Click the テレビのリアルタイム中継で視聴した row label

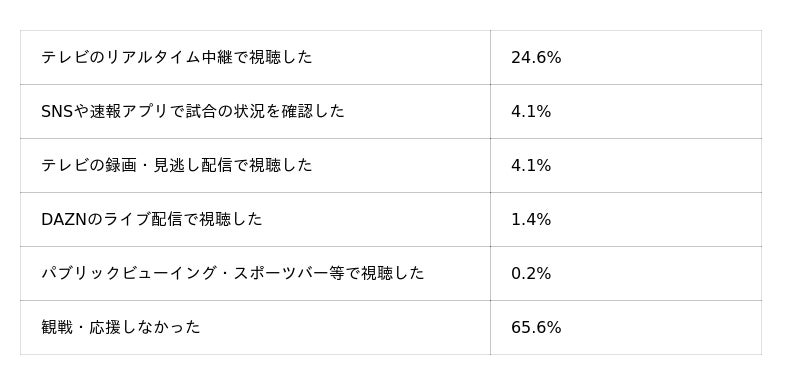coord(177,57)
